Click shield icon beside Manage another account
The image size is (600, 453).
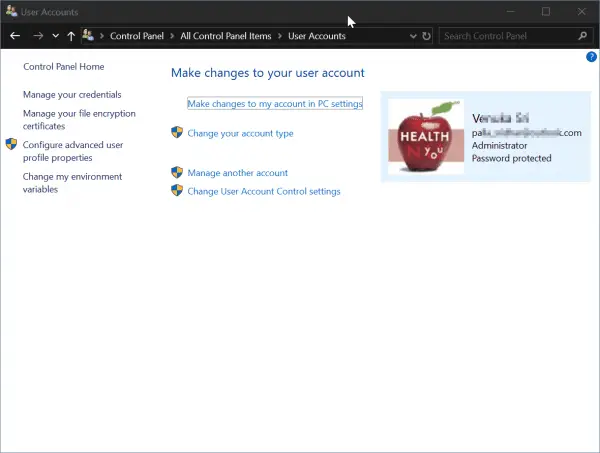[177, 172]
